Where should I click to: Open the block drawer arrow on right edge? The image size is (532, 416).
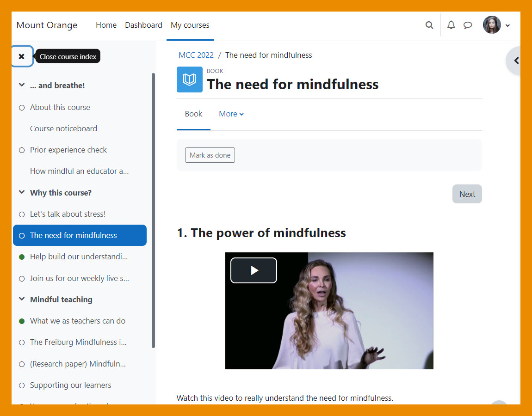coord(516,61)
